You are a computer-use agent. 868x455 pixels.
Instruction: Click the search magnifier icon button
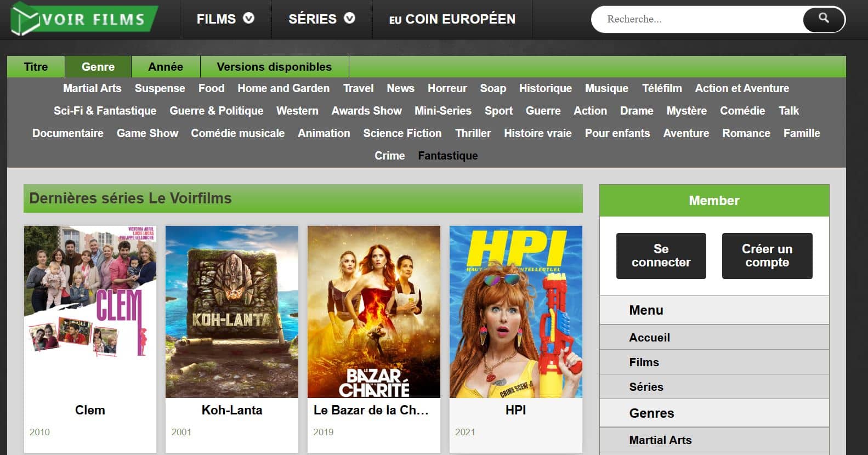point(823,19)
